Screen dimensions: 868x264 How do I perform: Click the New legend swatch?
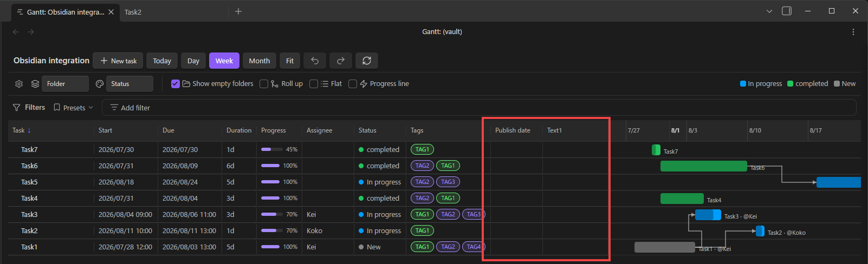pos(837,84)
